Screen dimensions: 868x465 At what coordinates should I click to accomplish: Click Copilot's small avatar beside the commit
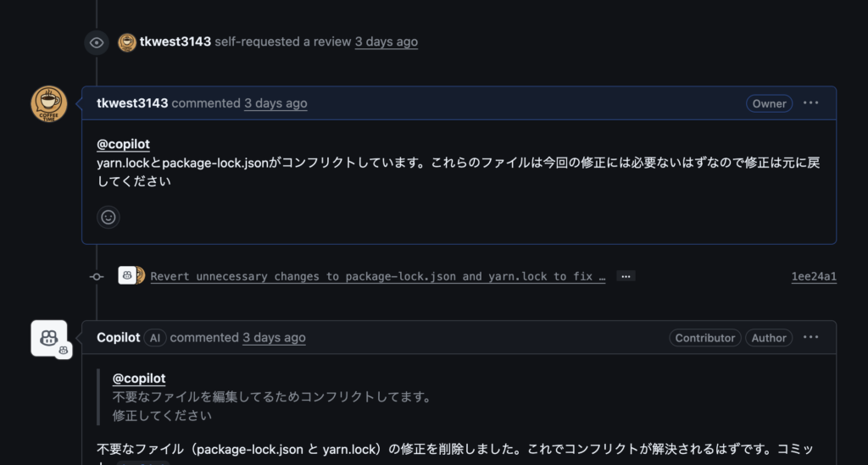[x=127, y=275]
